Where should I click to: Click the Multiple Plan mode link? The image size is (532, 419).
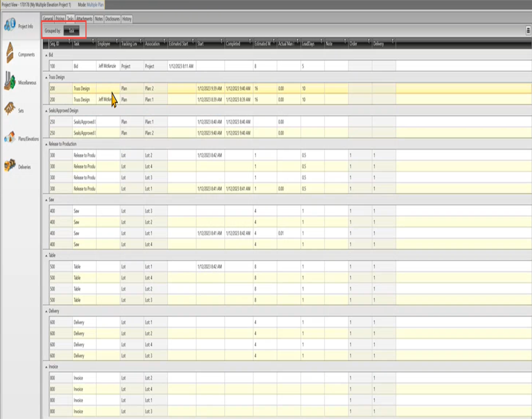(95, 5)
